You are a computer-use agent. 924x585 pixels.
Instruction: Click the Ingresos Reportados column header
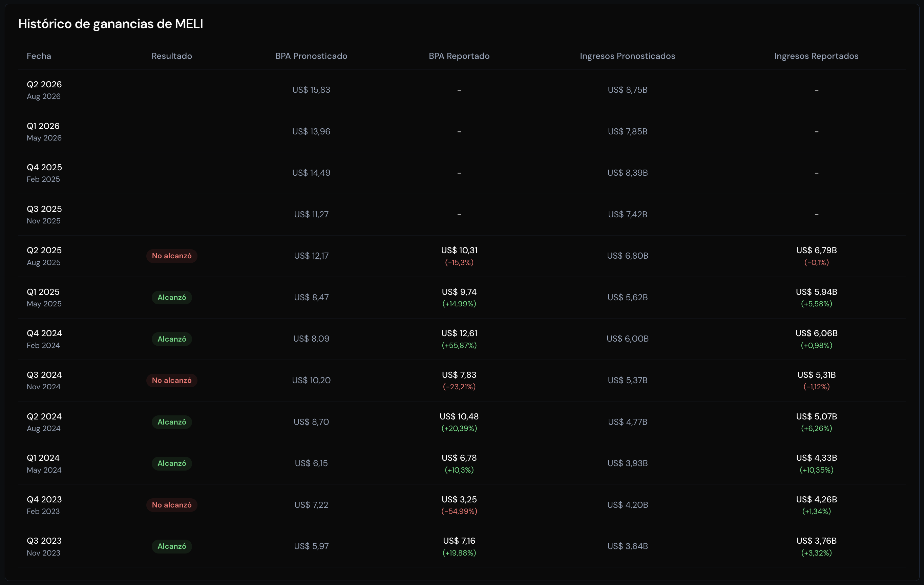pos(816,56)
